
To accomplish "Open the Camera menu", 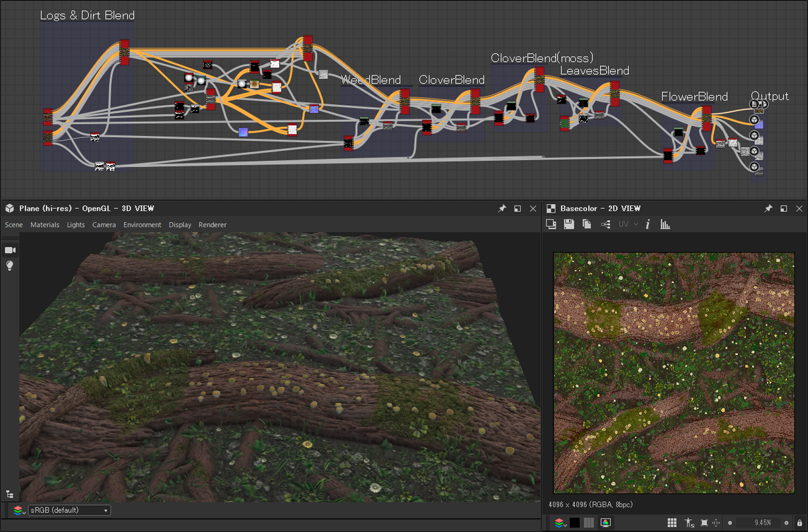I will 104,225.
